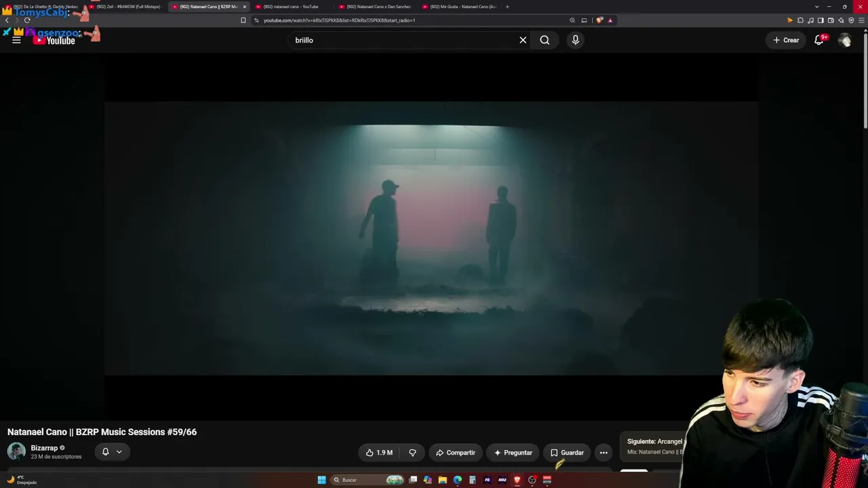Click the YouTube logo to go home
The height and width of the screenshot is (488, 868).
[x=54, y=41]
